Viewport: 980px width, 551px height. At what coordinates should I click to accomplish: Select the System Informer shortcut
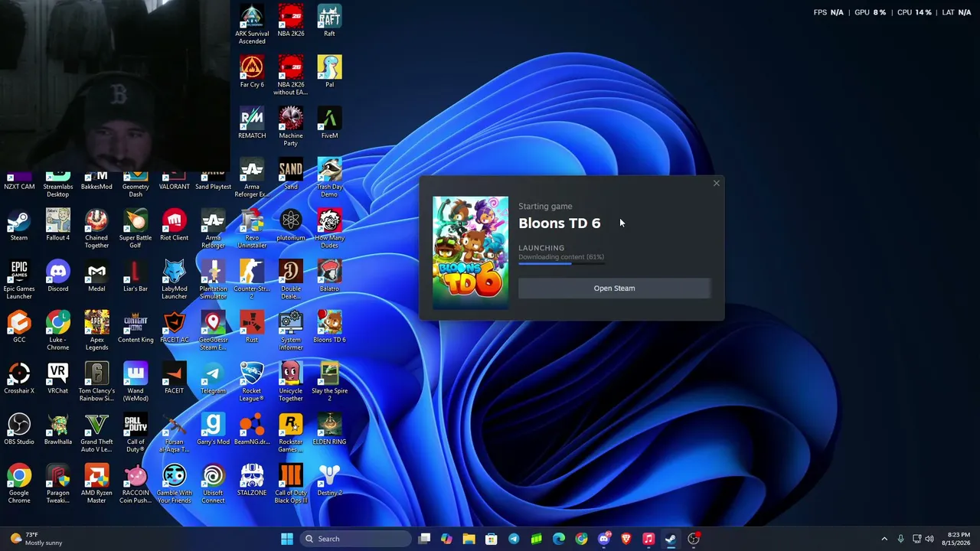(291, 331)
